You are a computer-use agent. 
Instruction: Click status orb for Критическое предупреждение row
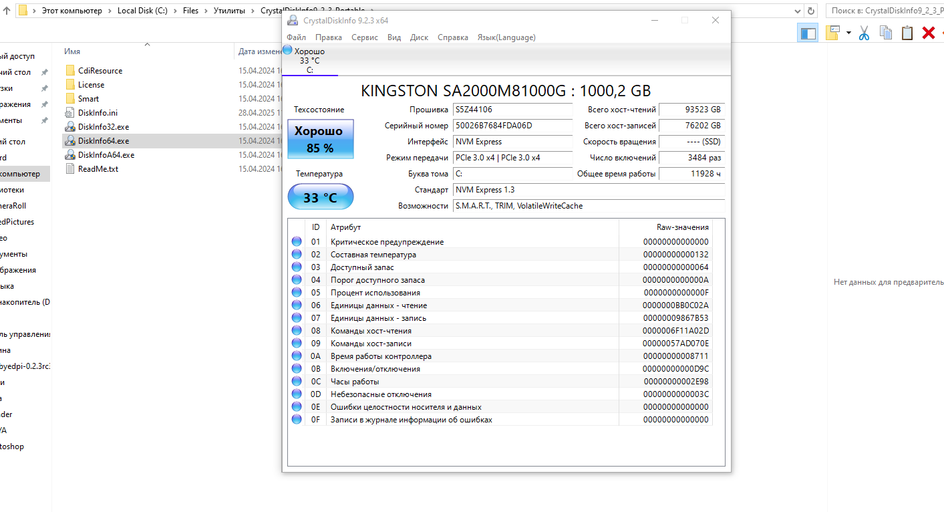(x=296, y=242)
